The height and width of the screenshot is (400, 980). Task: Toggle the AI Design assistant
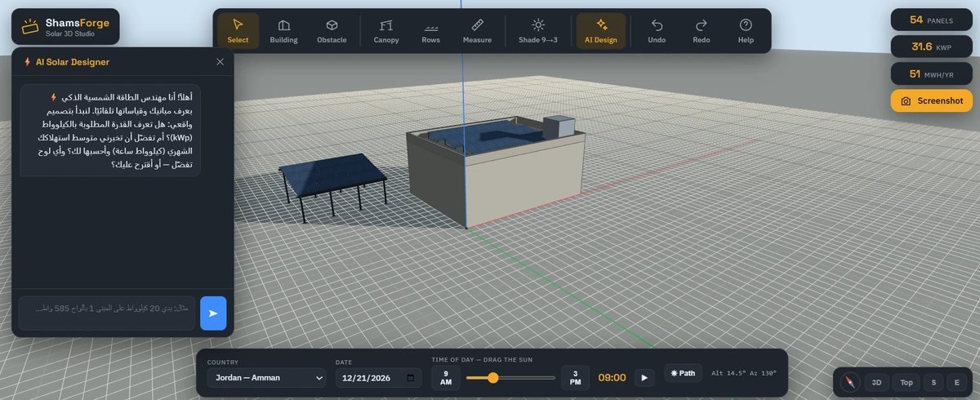click(601, 31)
